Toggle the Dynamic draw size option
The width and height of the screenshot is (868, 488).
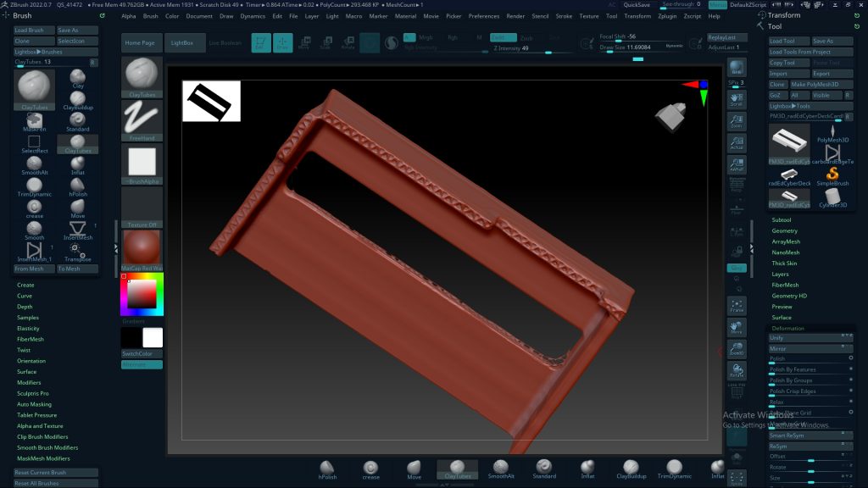674,46
